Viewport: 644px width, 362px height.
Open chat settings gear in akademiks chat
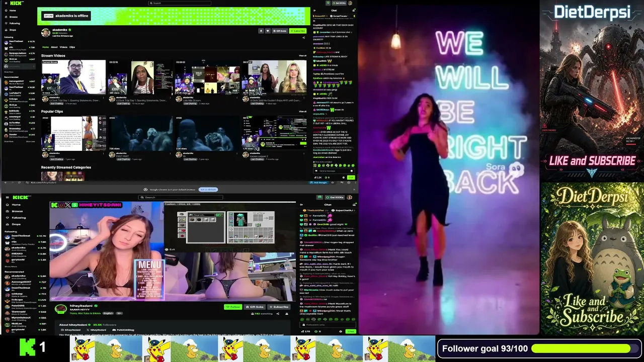click(344, 177)
